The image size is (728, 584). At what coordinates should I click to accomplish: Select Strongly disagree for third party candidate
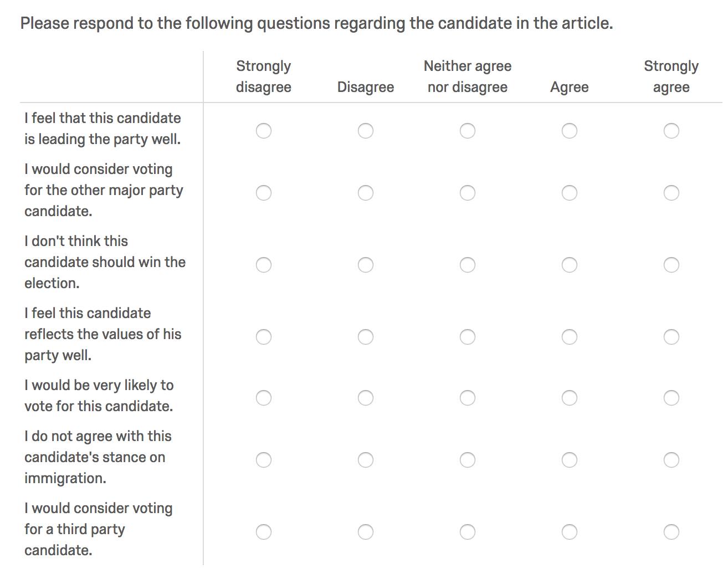click(x=264, y=532)
